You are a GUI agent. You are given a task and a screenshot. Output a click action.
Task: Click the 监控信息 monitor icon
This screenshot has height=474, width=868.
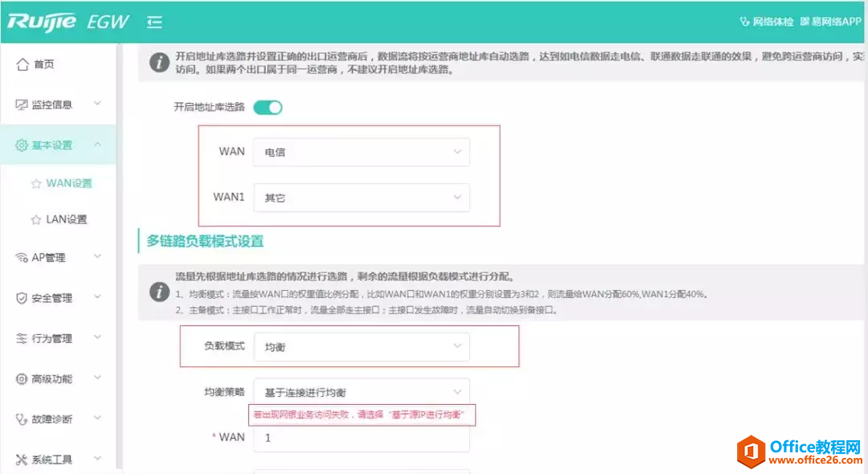pyautogui.click(x=22, y=104)
